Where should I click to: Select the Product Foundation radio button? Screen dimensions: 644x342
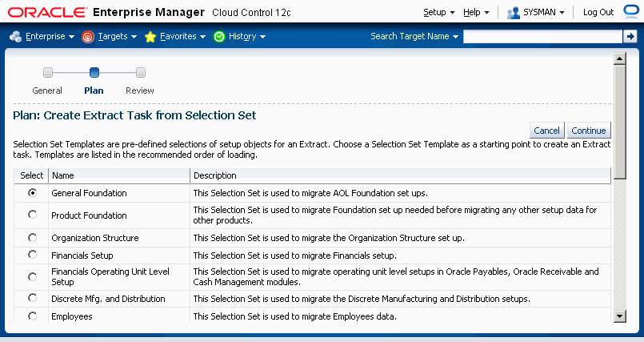[x=32, y=215]
